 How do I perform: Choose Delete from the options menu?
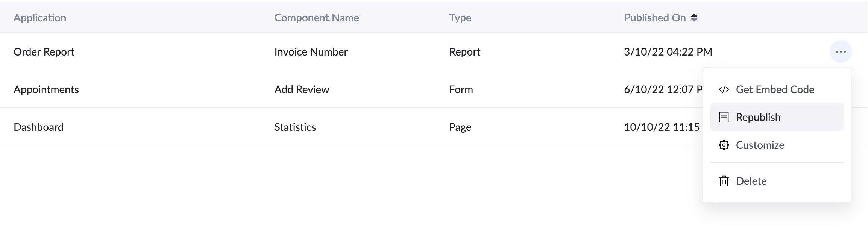click(751, 181)
